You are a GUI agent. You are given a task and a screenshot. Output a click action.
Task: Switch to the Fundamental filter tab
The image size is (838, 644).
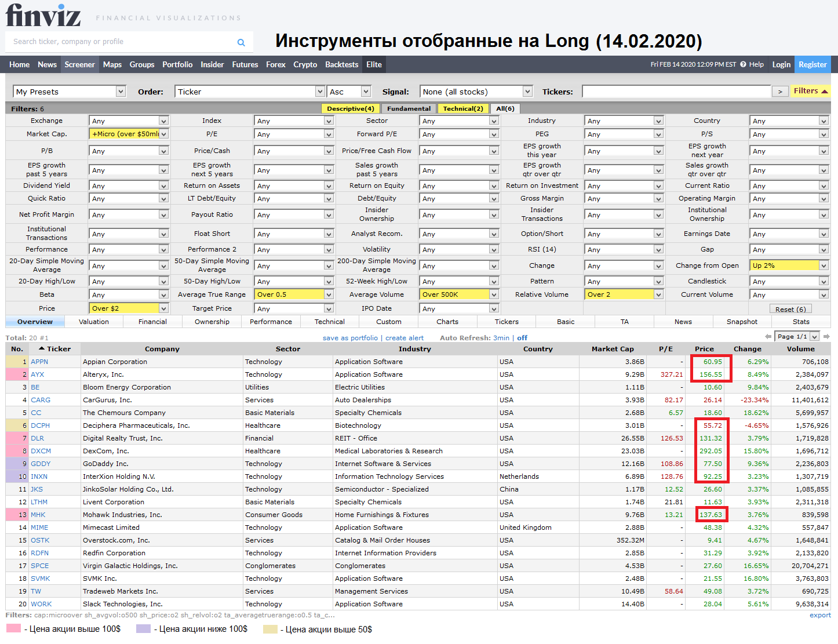coord(409,108)
